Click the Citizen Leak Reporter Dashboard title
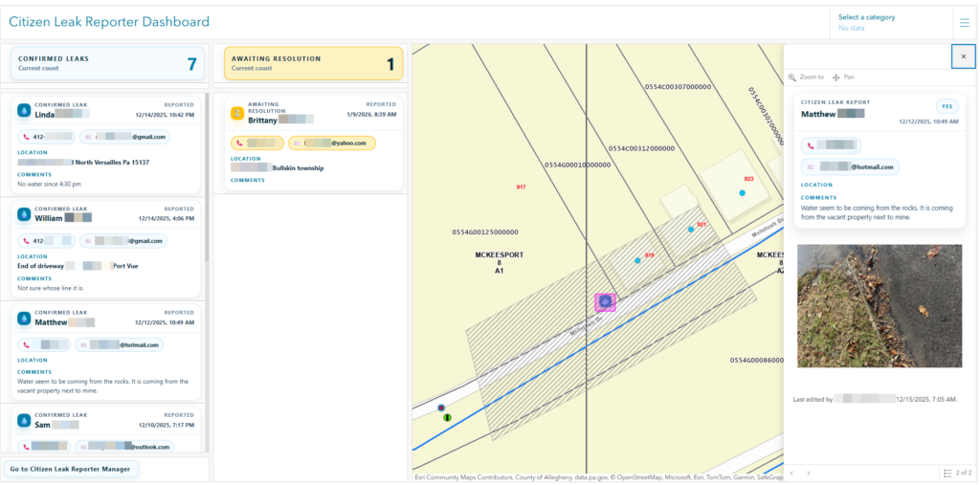This screenshot has height=485, width=980. click(109, 22)
